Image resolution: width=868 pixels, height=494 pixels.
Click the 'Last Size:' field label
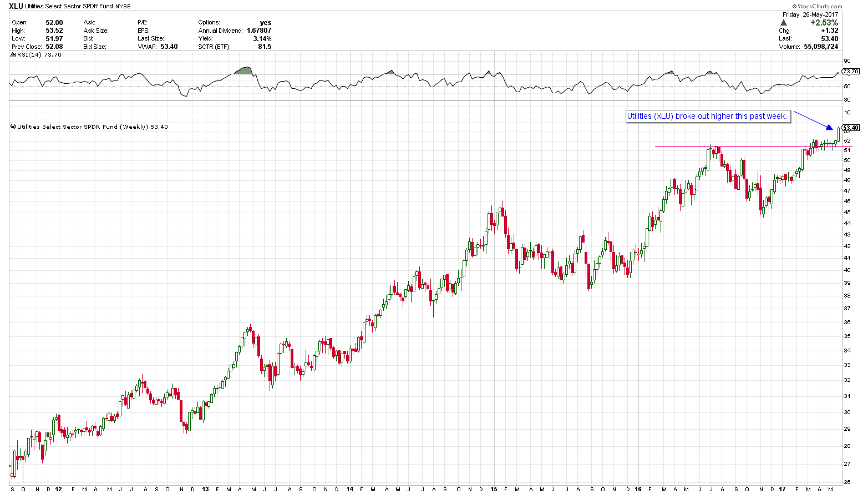151,39
